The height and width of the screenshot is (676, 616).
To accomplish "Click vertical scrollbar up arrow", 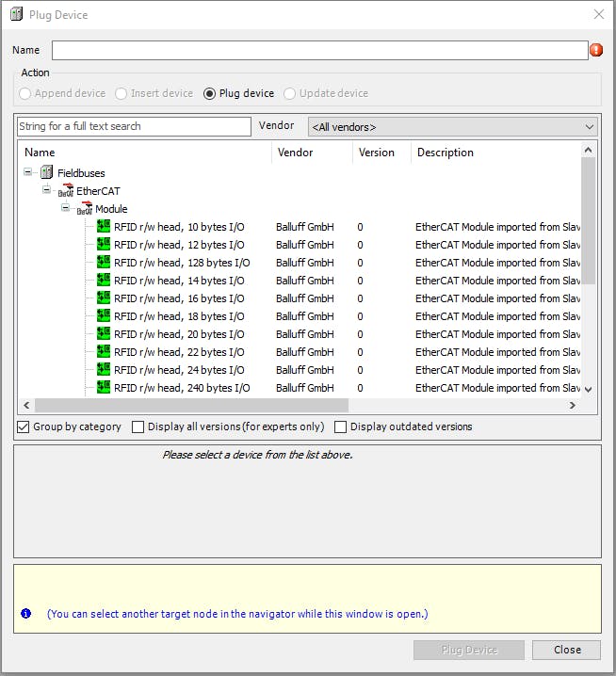I will point(588,150).
